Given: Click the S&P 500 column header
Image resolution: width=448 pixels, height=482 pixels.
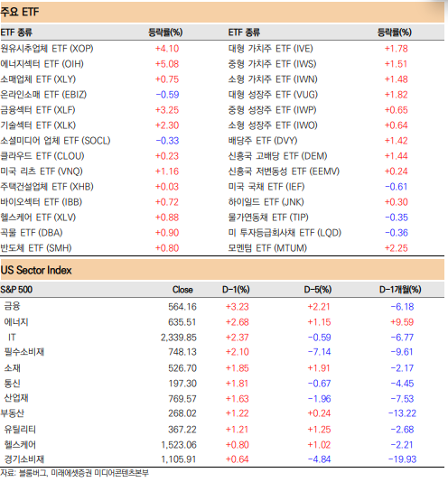Looking at the screenshot, I should pyautogui.click(x=16, y=290).
